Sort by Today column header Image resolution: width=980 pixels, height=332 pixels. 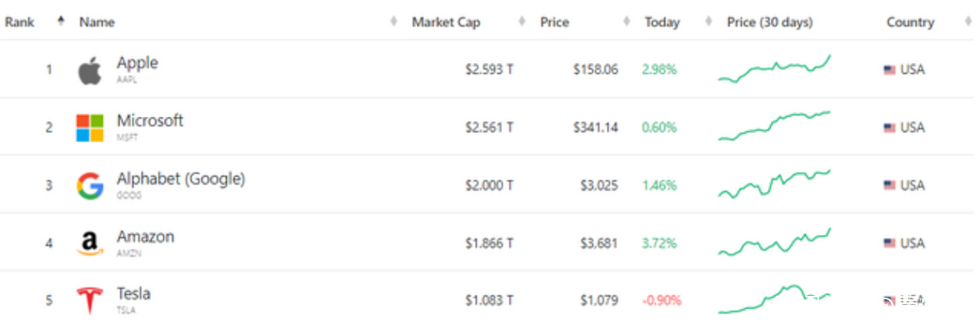(661, 22)
